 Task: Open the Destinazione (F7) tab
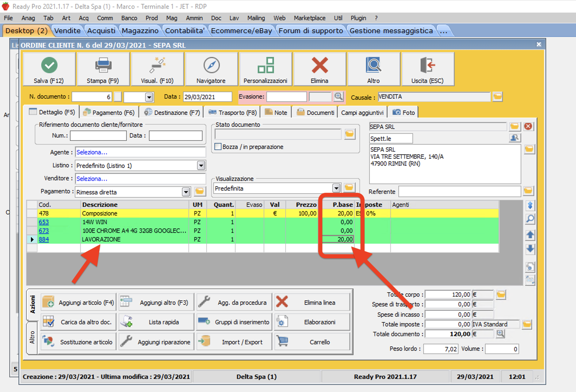tap(172, 112)
